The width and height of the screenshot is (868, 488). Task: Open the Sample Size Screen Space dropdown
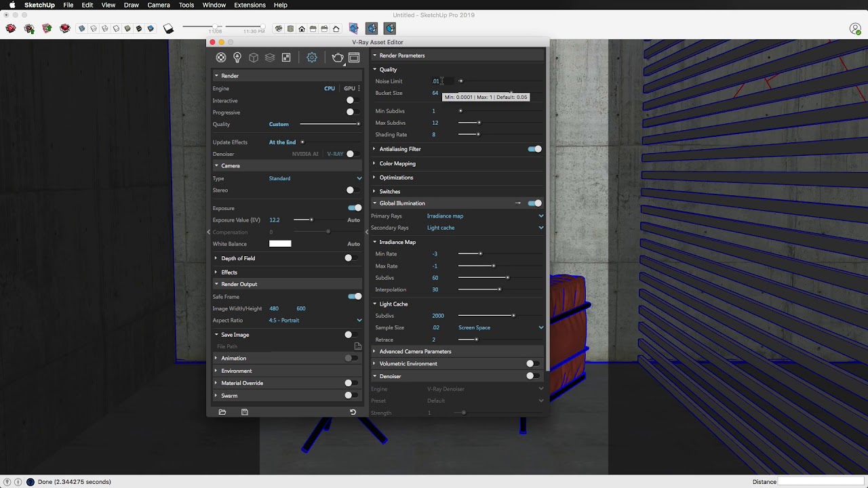pos(500,327)
